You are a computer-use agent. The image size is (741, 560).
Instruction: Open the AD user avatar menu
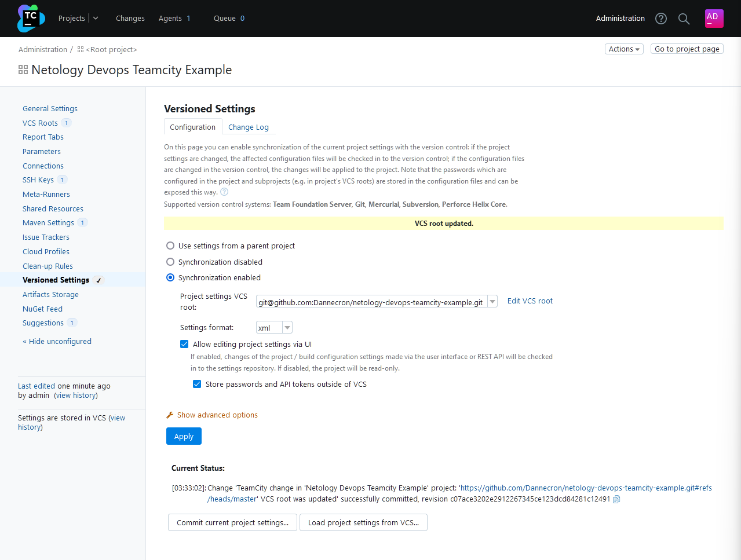tap(714, 18)
